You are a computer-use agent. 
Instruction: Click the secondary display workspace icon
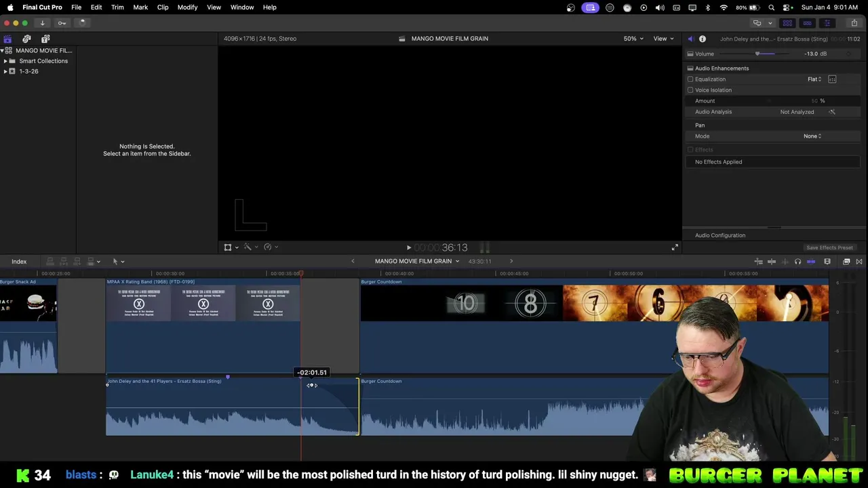[x=757, y=22]
